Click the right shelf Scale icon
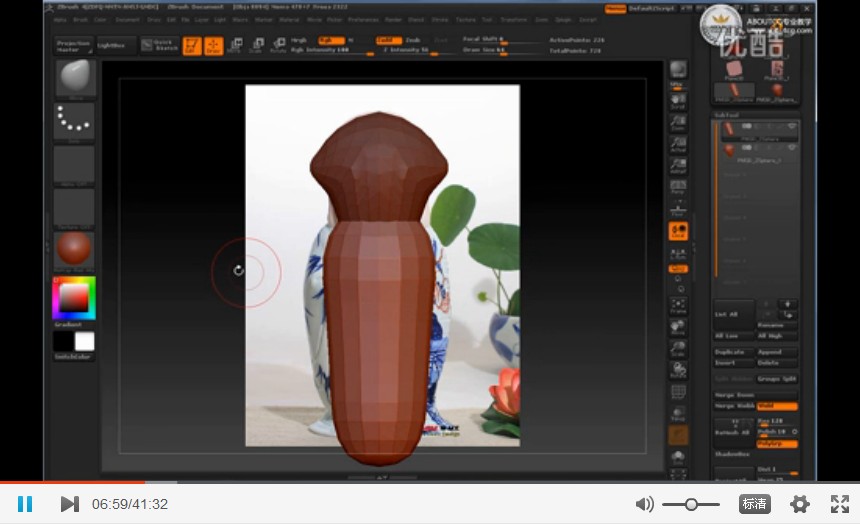Screen dimensions: 860x524 678,349
